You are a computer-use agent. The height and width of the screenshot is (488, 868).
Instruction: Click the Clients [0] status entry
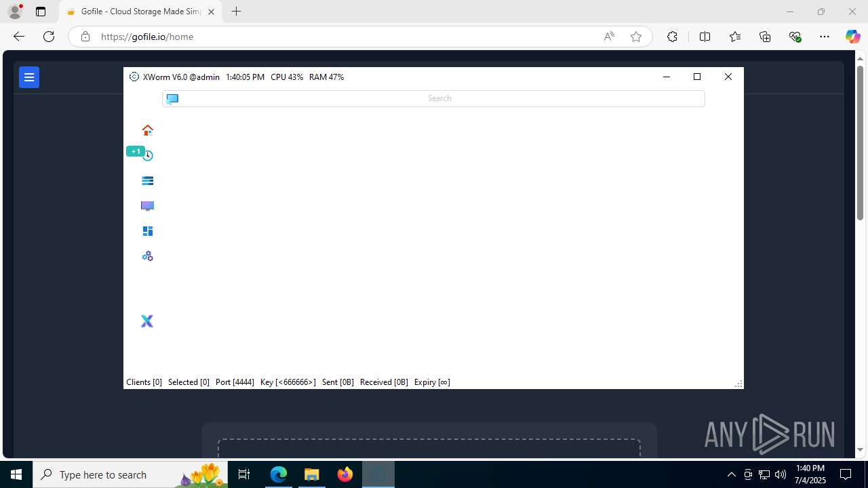tap(144, 382)
